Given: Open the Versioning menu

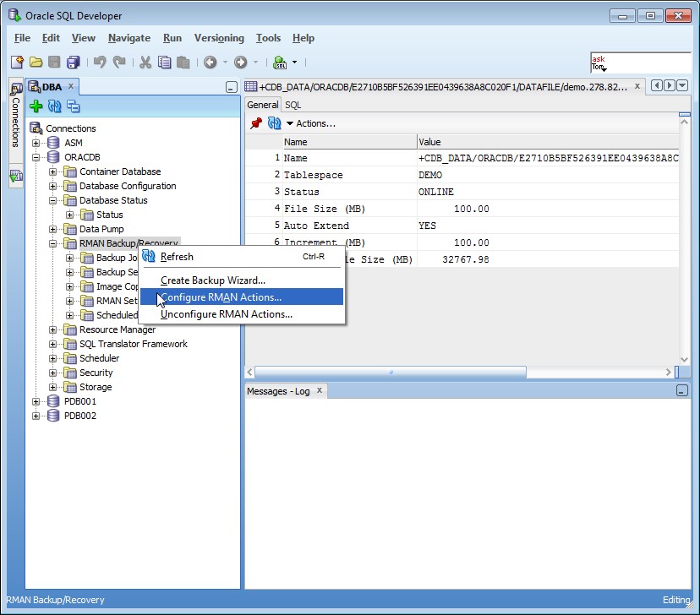Looking at the screenshot, I should (219, 38).
